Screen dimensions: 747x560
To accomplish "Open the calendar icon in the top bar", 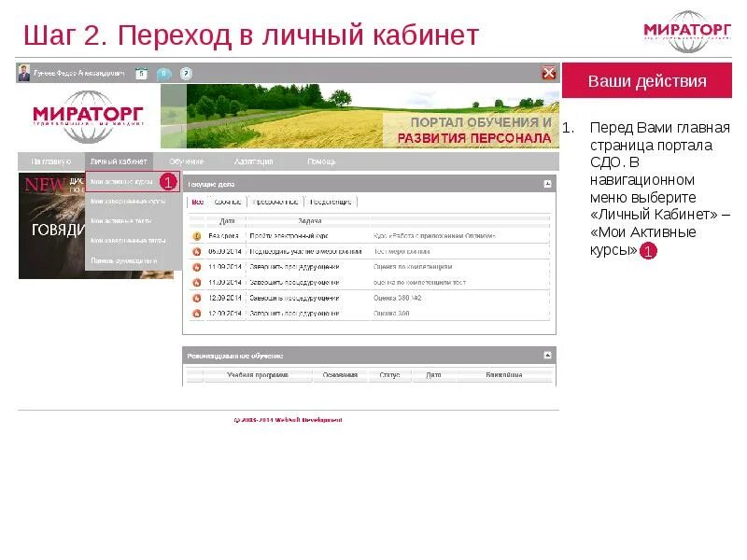I will [x=142, y=74].
